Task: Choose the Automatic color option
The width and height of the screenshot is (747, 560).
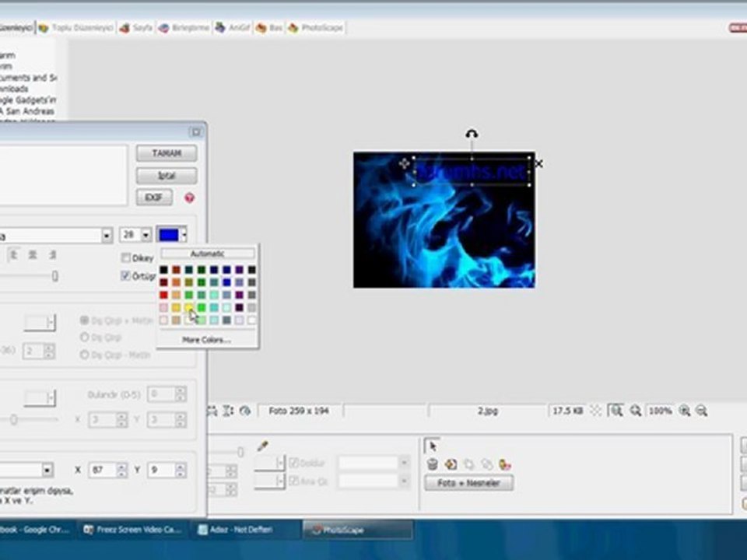Action: [208, 254]
